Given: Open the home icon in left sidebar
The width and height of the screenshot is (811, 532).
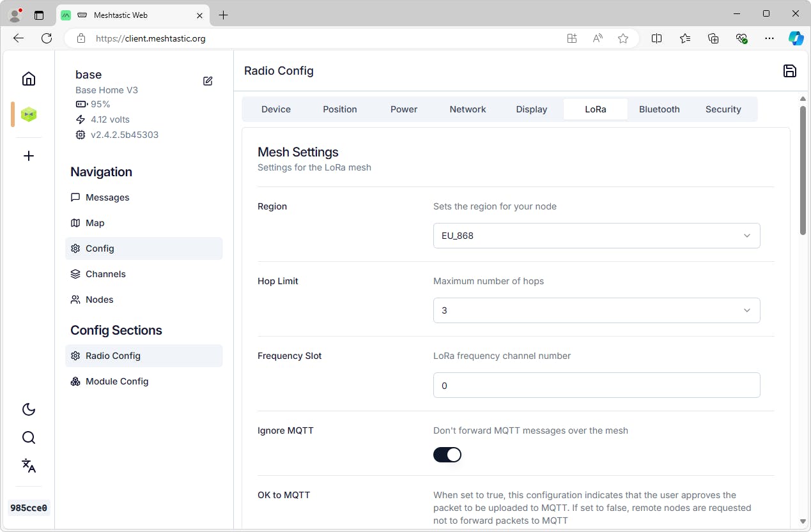Looking at the screenshot, I should [x=29, y=79].
